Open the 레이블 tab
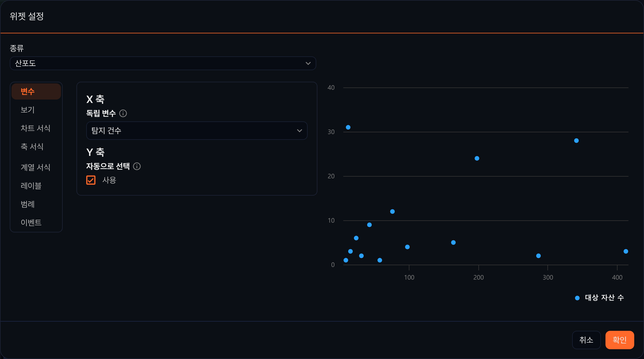The image size is (644, 359). [36, 186]
